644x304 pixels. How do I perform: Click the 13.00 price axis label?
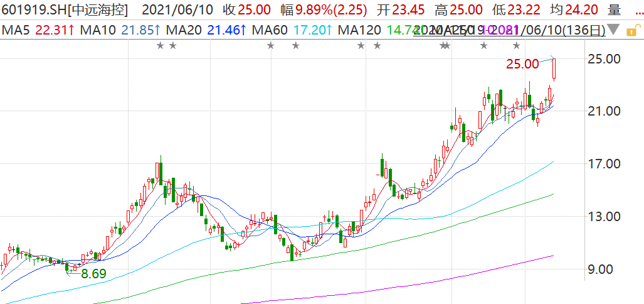[x=604, y=216]
